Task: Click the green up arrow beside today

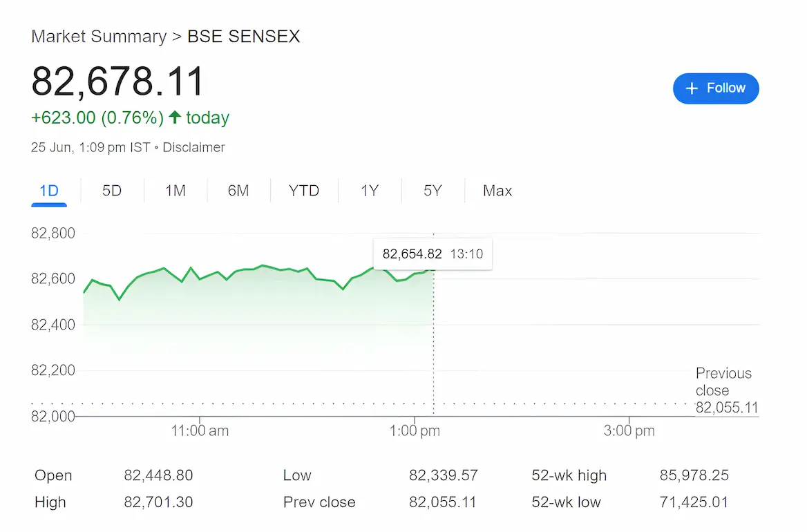Action: coord(175,117)
